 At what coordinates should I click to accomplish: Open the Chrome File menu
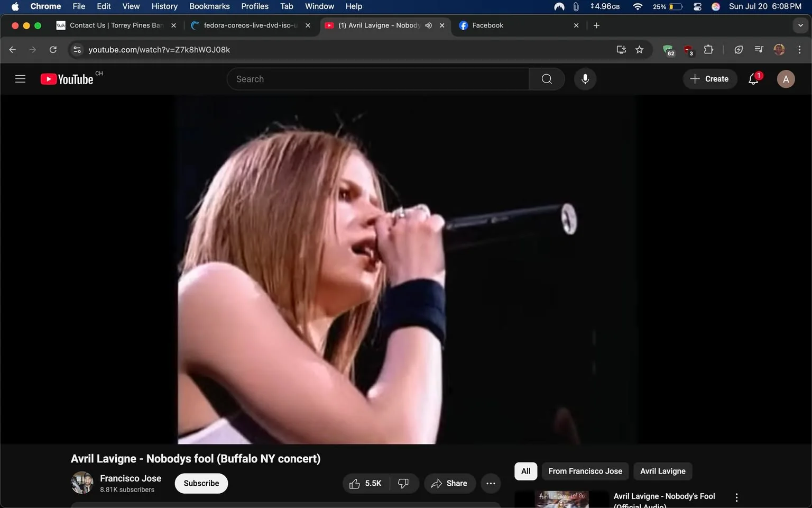click(x=79, y=6)
